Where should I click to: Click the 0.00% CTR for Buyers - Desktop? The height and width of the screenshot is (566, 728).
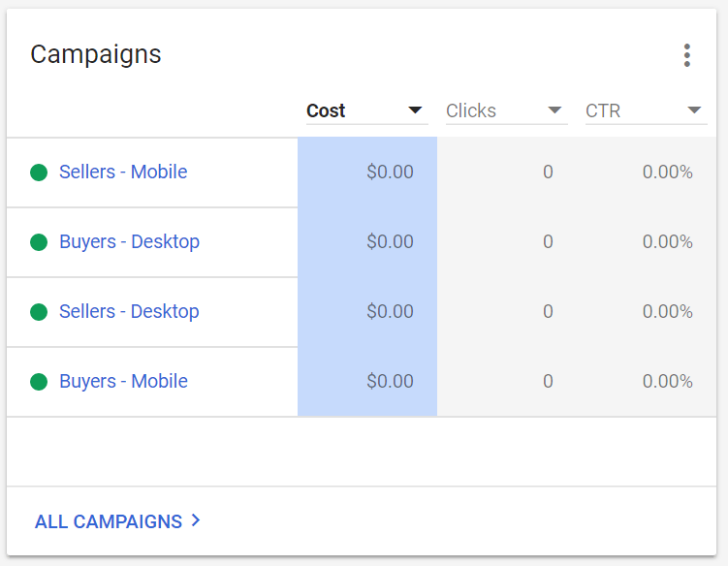(668, 241)
